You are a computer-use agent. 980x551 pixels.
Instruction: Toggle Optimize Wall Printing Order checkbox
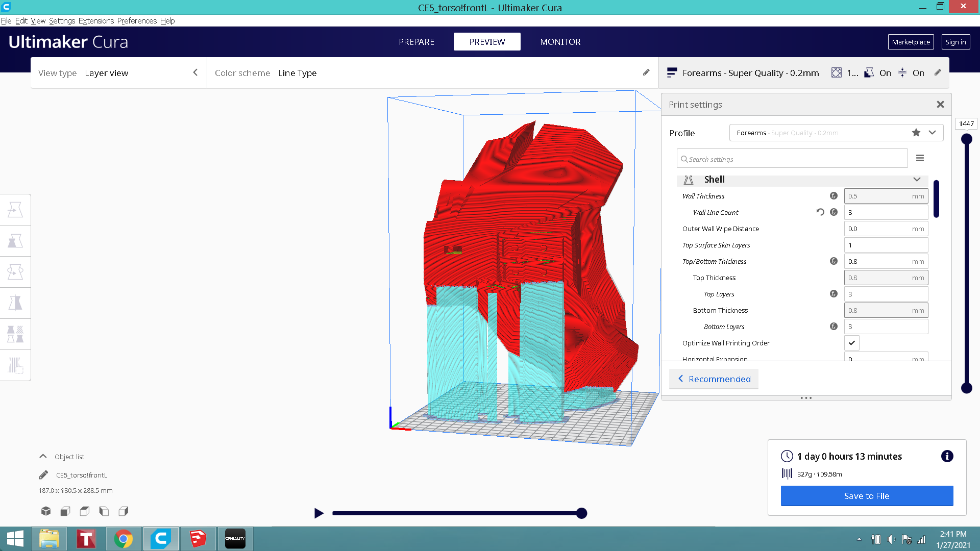852,343
